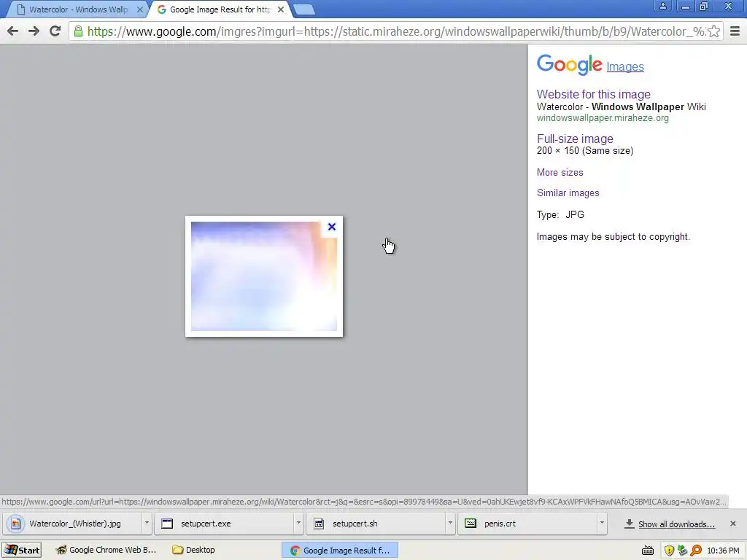747x560 pixels.
Task: Click the Google logo
Action: 569,64
